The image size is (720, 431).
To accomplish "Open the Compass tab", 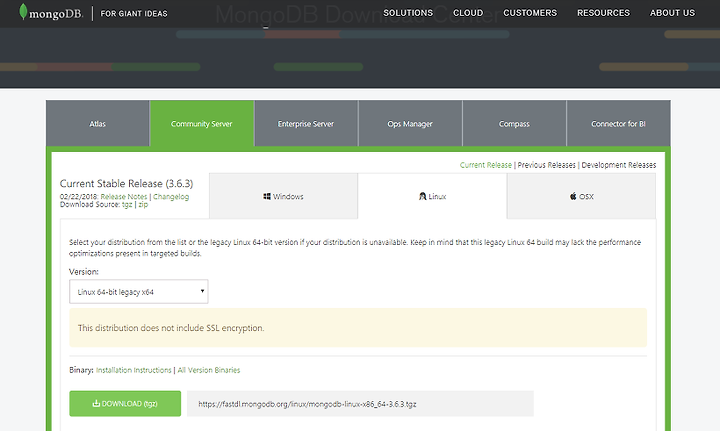I will tap(514, 123).
